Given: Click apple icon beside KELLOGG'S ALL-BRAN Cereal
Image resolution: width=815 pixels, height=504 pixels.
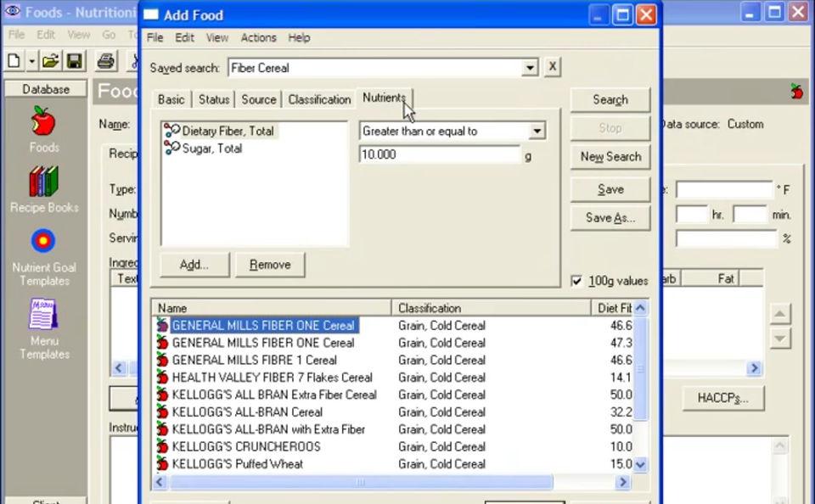Looking at the screenshot, I should 163,412.
